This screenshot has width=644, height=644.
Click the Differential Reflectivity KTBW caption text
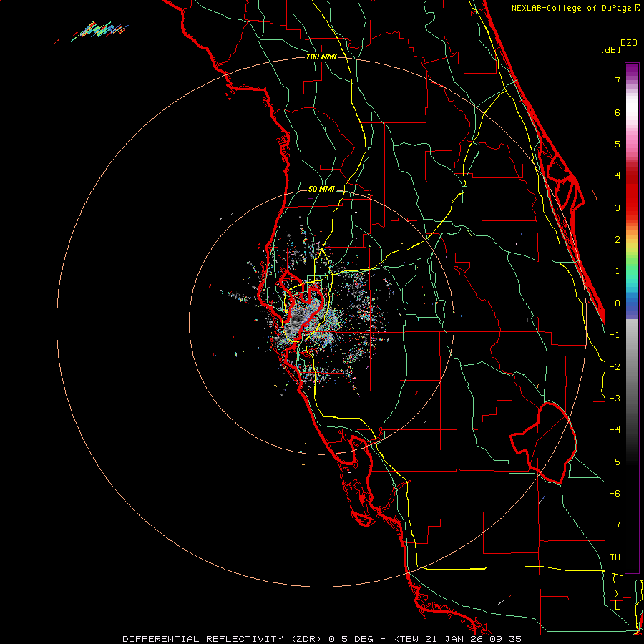322,639
